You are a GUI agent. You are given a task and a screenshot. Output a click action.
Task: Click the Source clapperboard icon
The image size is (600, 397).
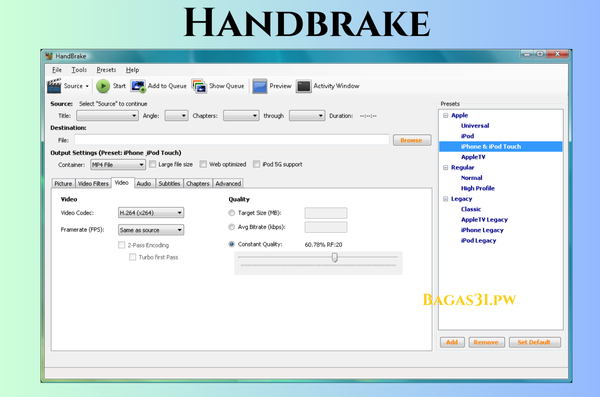click(54, 86)
